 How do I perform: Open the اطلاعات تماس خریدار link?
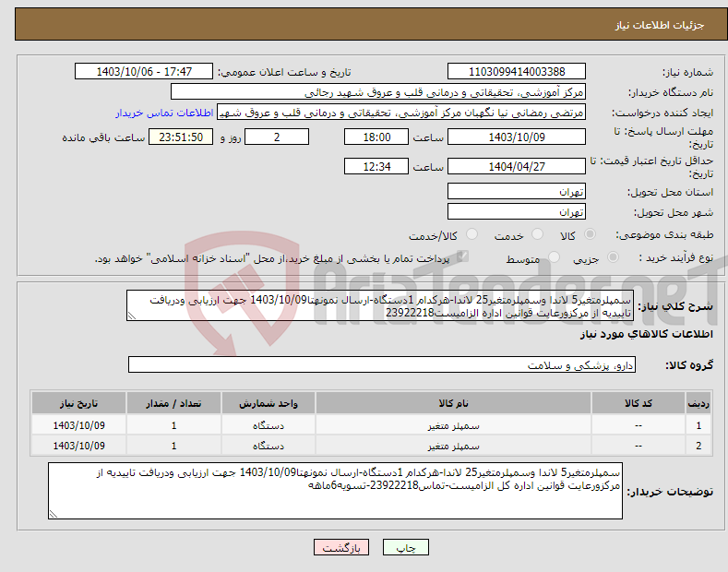(164, 113)
